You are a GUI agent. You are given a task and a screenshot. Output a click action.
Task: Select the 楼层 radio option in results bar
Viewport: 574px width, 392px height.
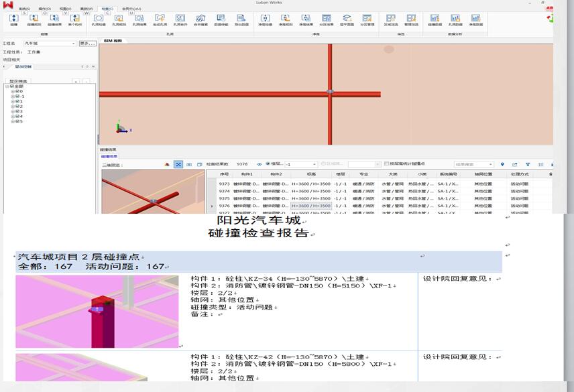coord(268,164)
